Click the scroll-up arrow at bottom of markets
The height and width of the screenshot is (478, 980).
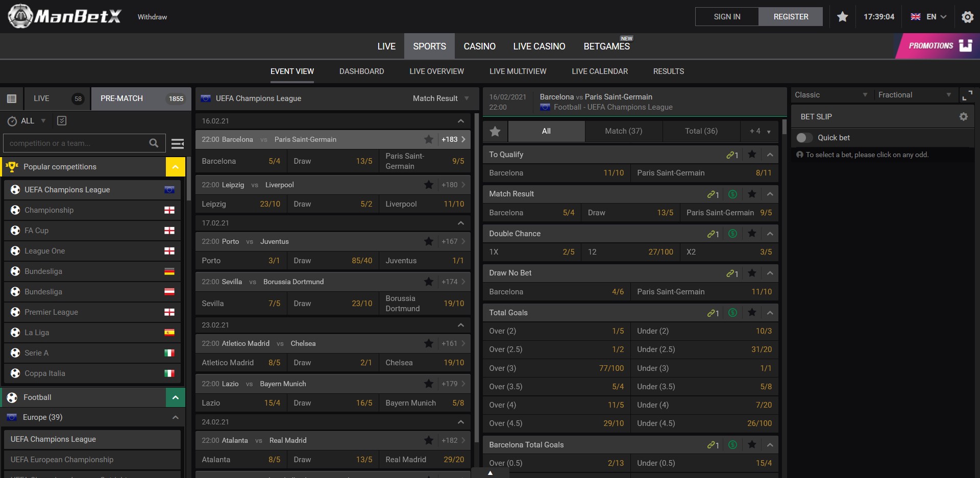pos(490,473)
